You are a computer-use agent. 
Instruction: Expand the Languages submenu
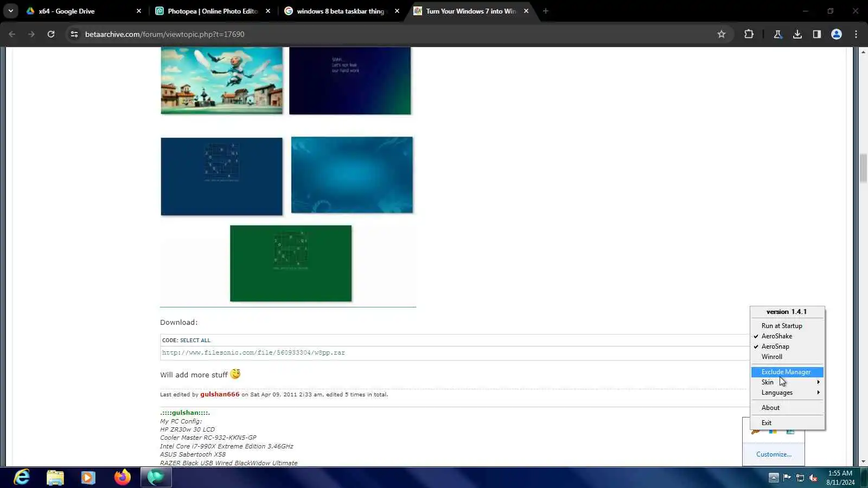pos(787,393)
